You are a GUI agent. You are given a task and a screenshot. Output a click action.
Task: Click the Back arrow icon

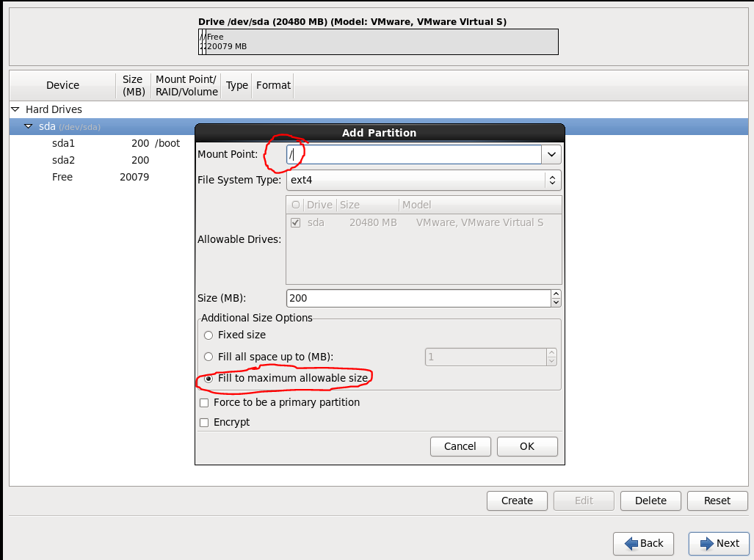(x=631, y=544)
